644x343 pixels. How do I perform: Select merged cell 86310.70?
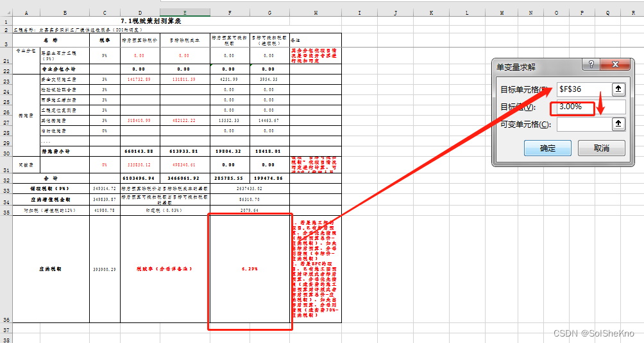click(x=250, y=200)
